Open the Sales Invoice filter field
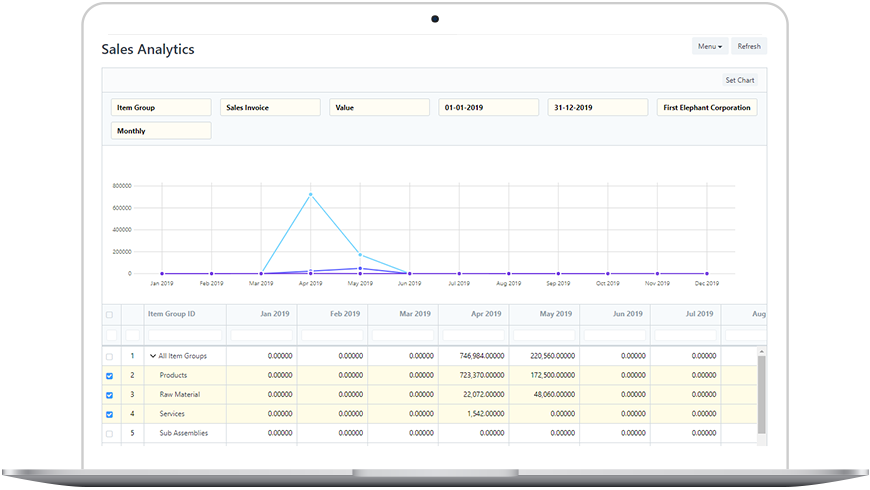 pos(270,107)
